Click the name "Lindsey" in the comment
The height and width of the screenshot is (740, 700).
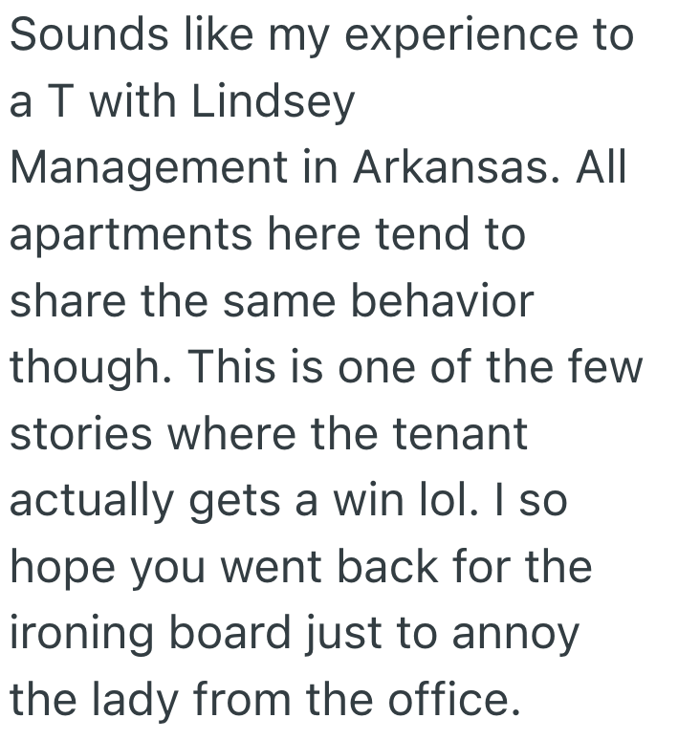(x=273, y=102)
